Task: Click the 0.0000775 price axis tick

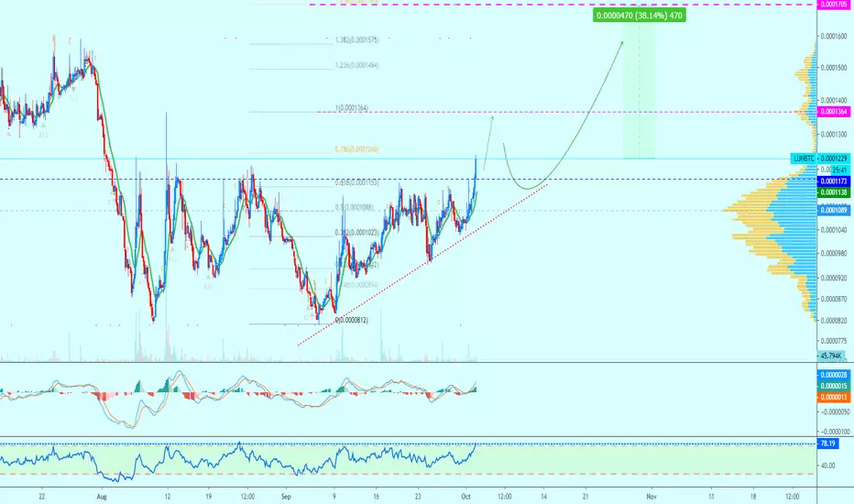Action: tap(834, 341)
